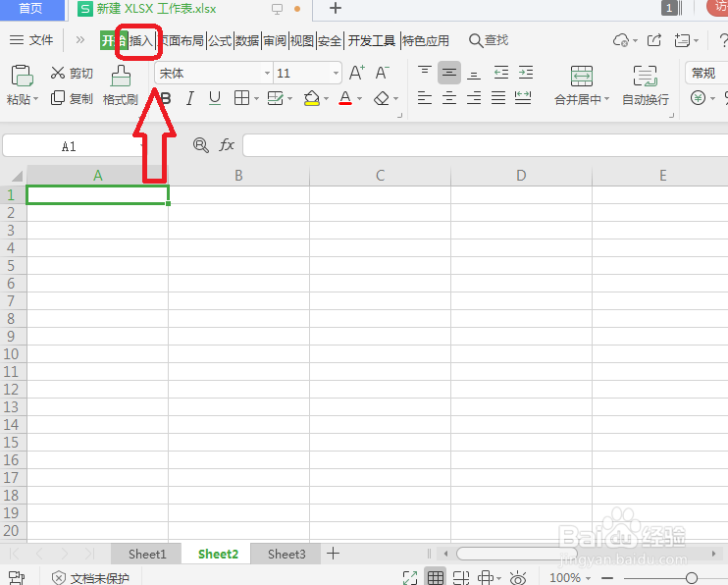Increase font size with A+ icon
This screenshot has width=728, height=585.
(x=356, y=73)
